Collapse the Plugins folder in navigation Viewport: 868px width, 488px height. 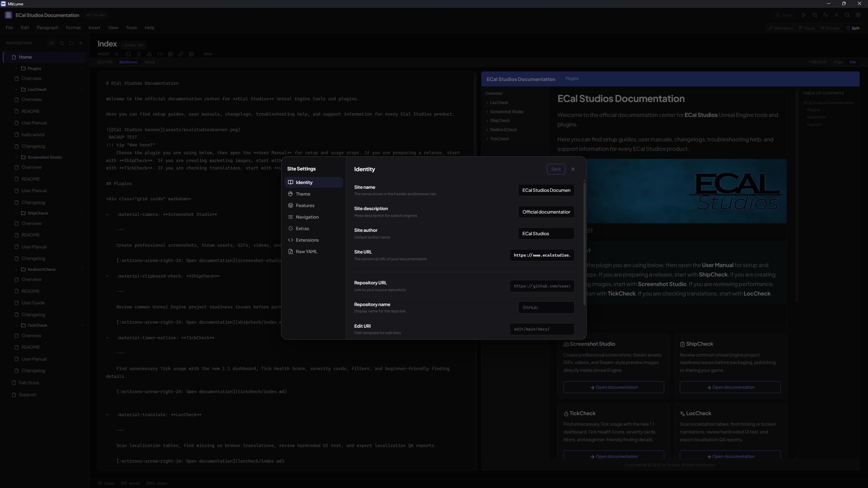pyautogui.click(x=16, y=68)
